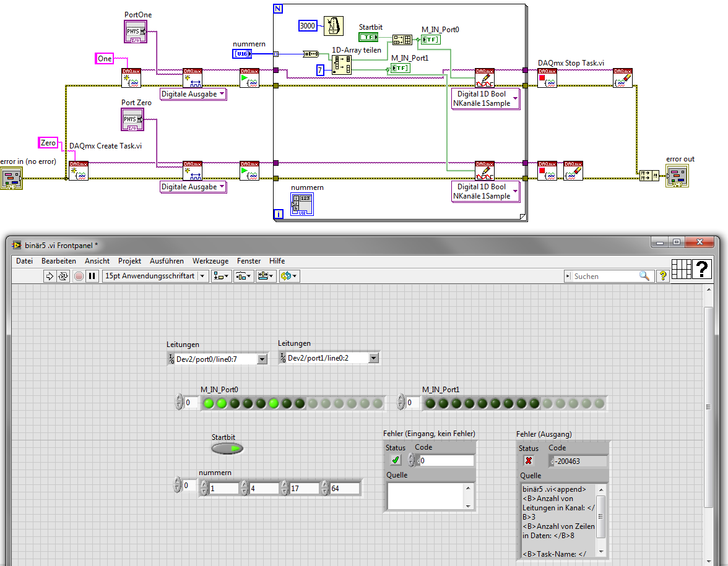Open the Ausführen menu
This screenshot has height=566, width=728.
tap(166, 261)
